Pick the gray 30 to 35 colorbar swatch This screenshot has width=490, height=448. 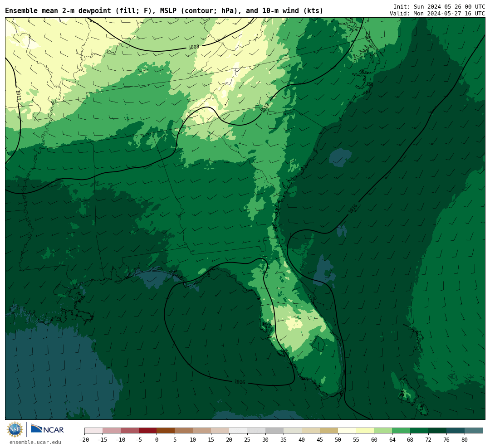tap(274, 431)
